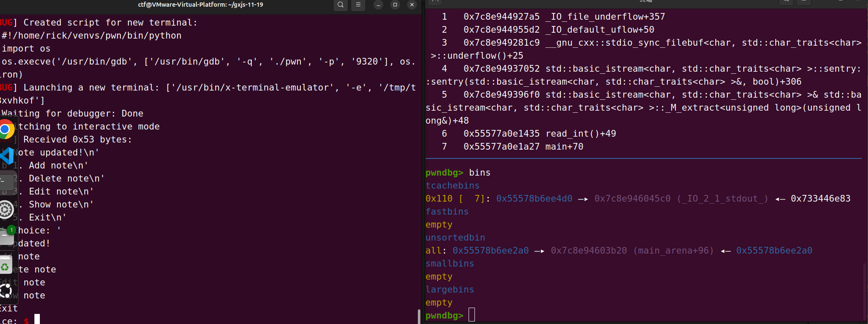
Task: Open the left terminal's hamburger menu
Action: point(358,5)
